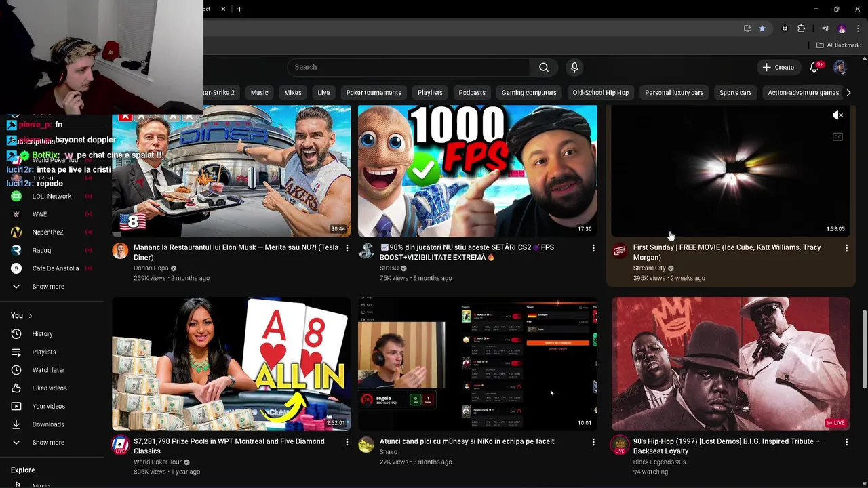Open the Atunci cand pici title link
Image resolution: width=868 pixels, height=488 pixels.
[467, 441]
